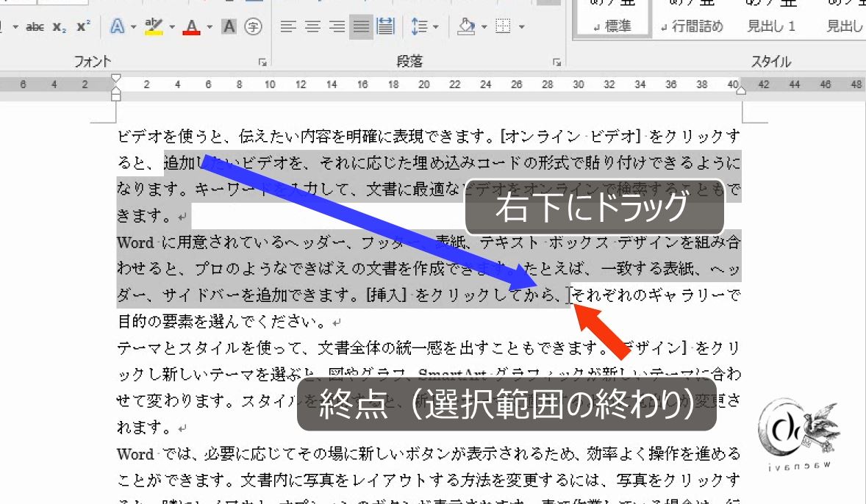Open the Text Effects and Typography tool
866x504 pixels.
(x=117, y=26)
